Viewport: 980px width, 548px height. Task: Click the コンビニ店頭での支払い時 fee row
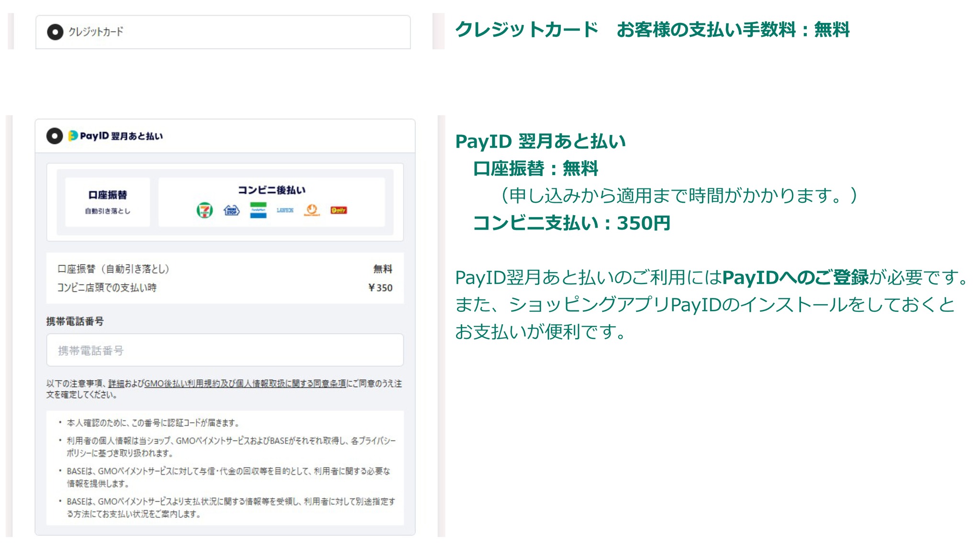point(225,287)
